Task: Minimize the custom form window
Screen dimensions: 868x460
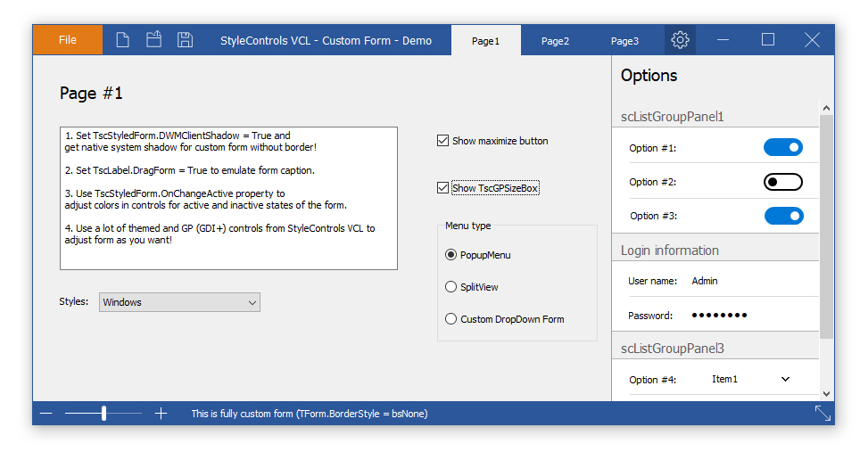Action: pyautogui.click(x=723, y=40)
